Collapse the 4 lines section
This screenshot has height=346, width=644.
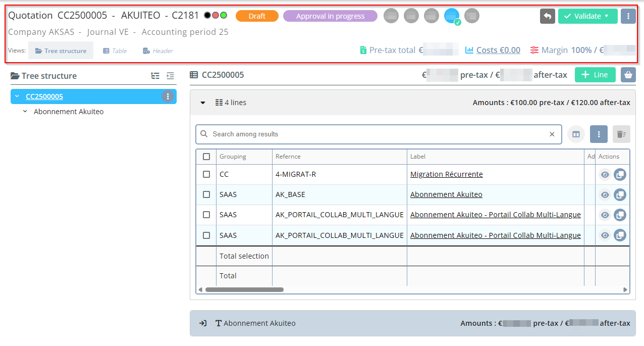[203, 103]
